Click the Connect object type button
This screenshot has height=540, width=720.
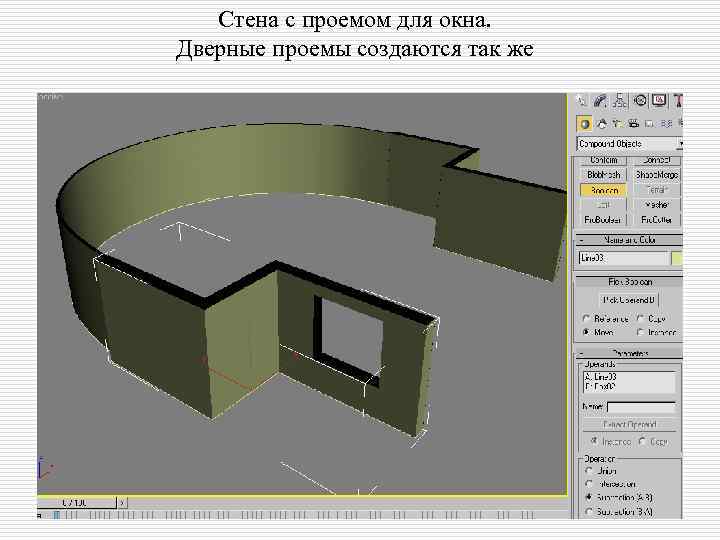(657, 160)
